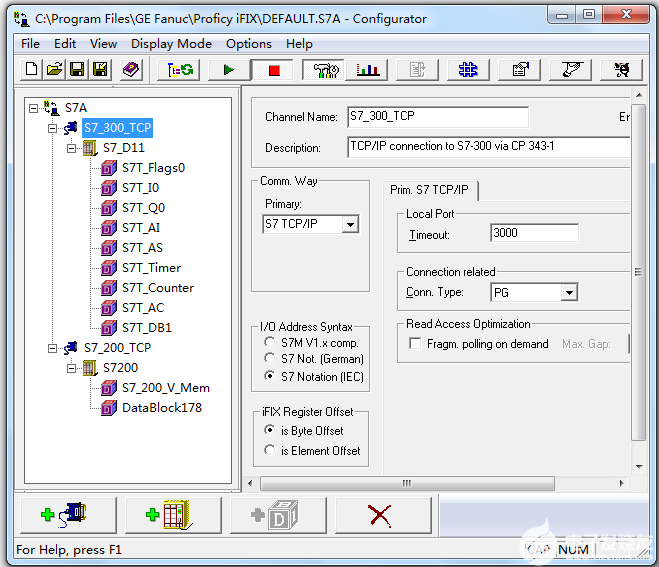Image resolution: width=659 pixels, height=567 pixels.
Task: Click the configuration tools hammer icon
Action: tap(325, 70)
